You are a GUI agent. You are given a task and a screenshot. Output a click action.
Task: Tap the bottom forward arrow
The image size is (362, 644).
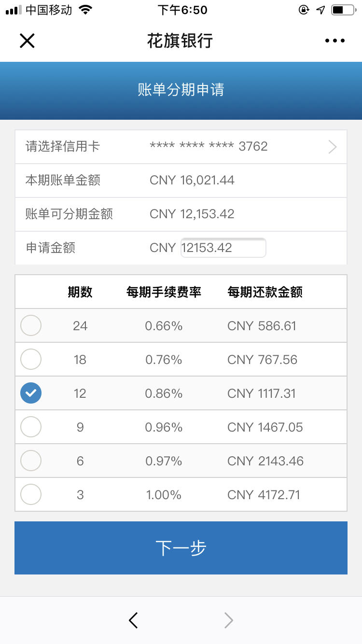[229, 620]
